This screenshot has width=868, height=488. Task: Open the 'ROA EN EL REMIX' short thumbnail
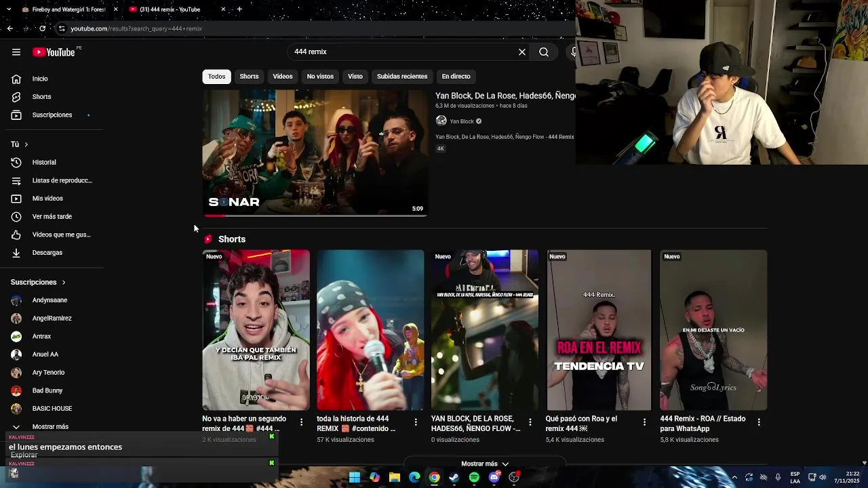click(599, 330)
